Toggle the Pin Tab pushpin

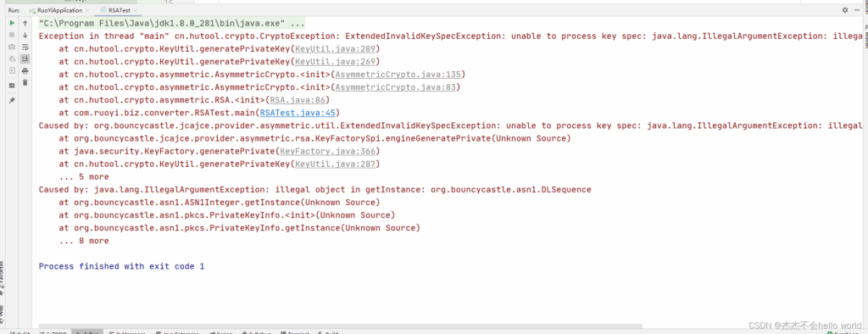pyautogui.click(x=12, y=100)
